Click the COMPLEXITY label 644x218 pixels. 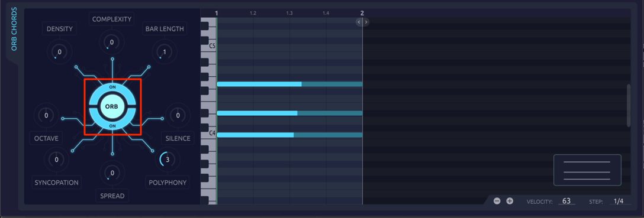tap(112, 19)
